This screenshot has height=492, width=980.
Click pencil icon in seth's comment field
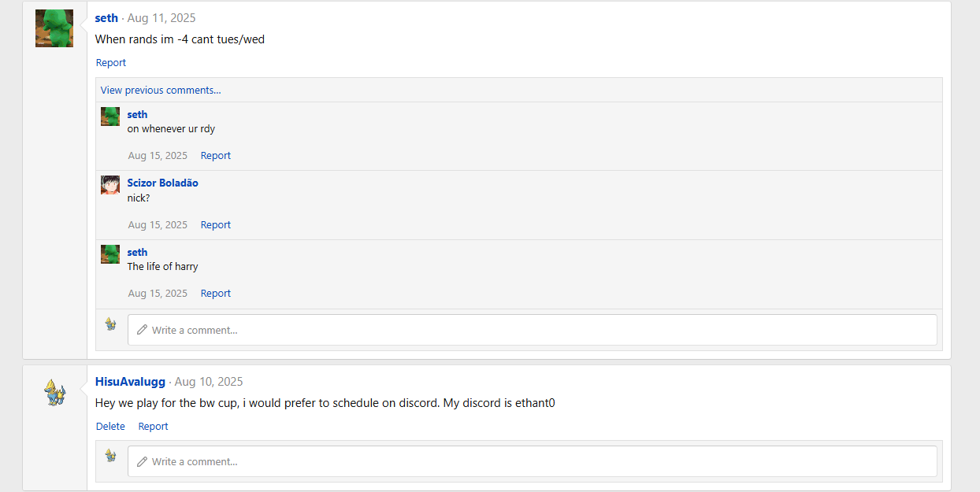142,330
